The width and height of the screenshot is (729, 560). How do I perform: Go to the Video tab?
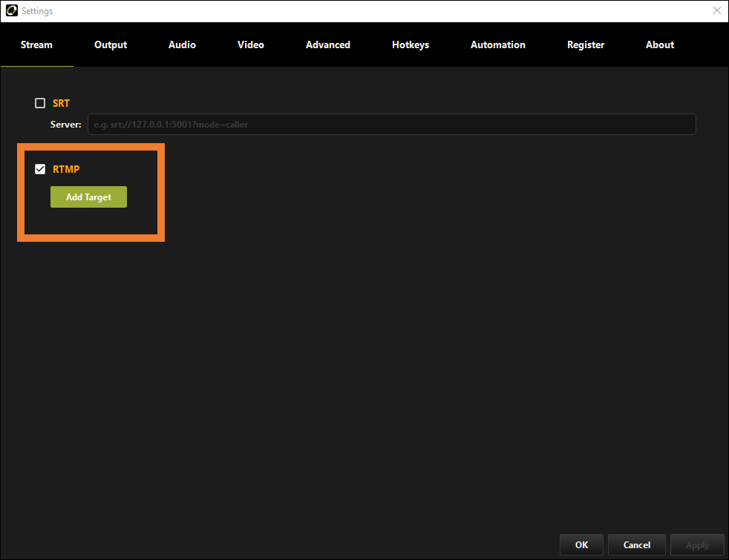251,45
